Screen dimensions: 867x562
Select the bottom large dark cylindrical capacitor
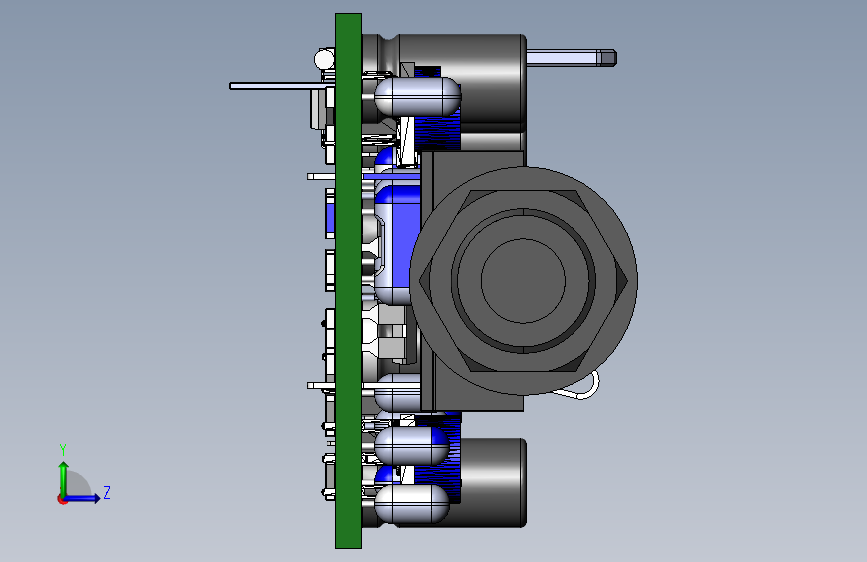tap(492, 482)
